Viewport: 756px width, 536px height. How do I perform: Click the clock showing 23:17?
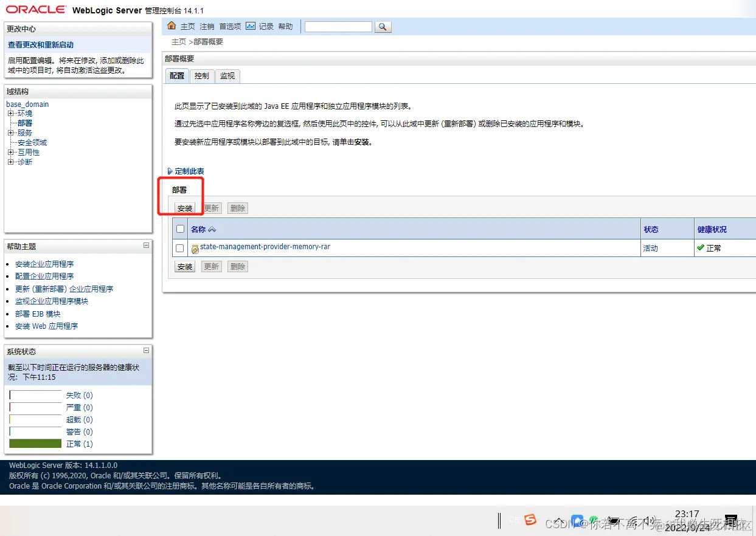coord(687,514)
